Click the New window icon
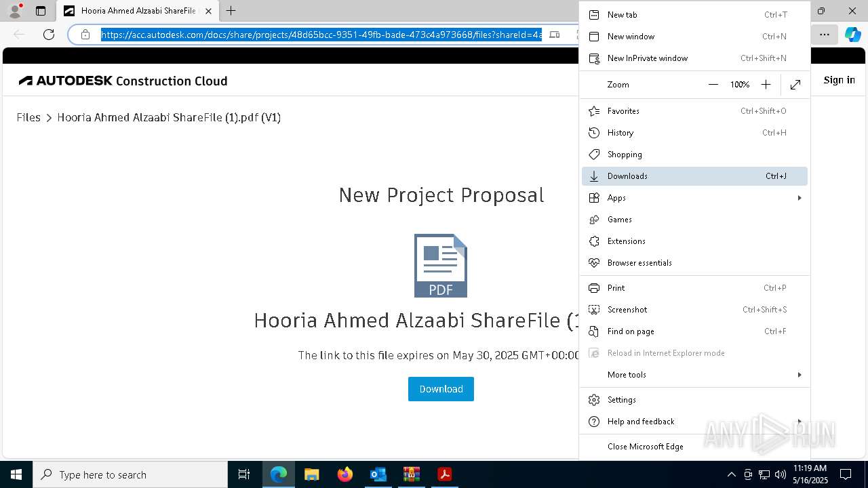Viewport: 868px width, 488px height. pyautogui.click(x=594, y=37)
